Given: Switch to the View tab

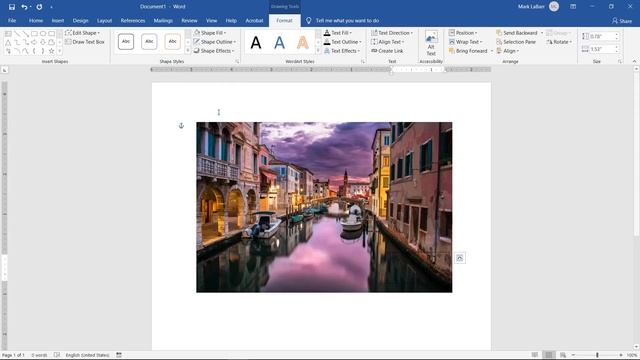Looking at the screenshot, I should point(211,20).
